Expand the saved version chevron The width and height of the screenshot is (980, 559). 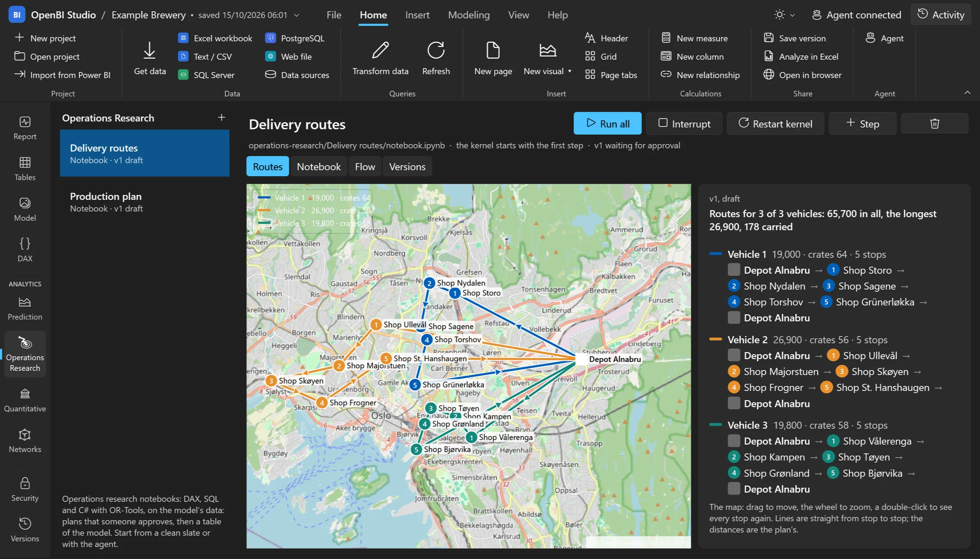[297, 15]
